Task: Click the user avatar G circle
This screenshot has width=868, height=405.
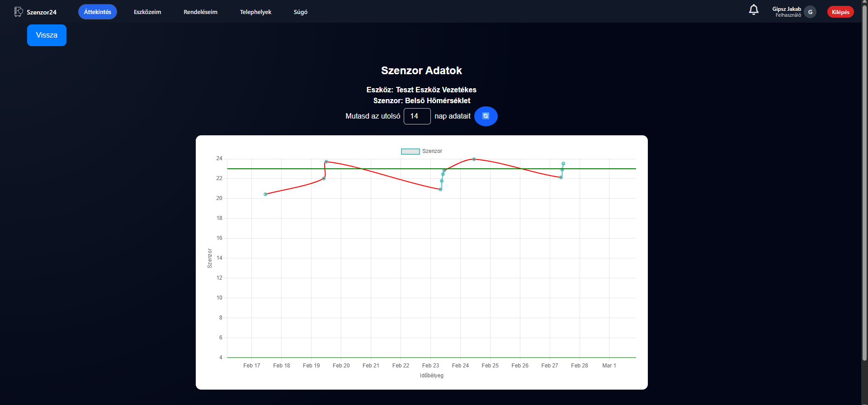Action: (810, 12)
